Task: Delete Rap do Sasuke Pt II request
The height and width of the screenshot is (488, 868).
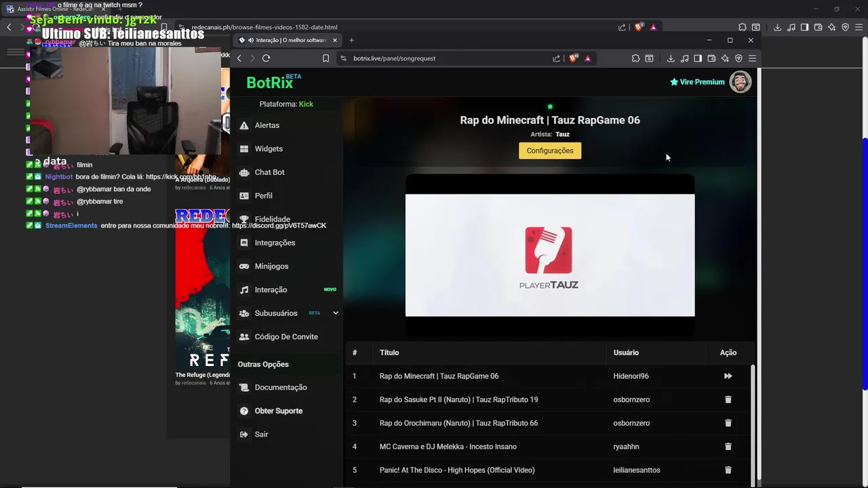Action: [x=728, y=399]
